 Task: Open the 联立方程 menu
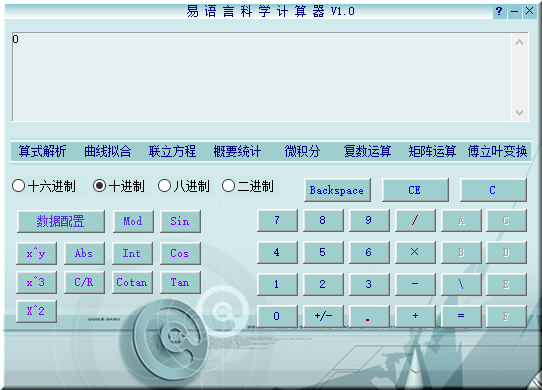coord(172,151)
